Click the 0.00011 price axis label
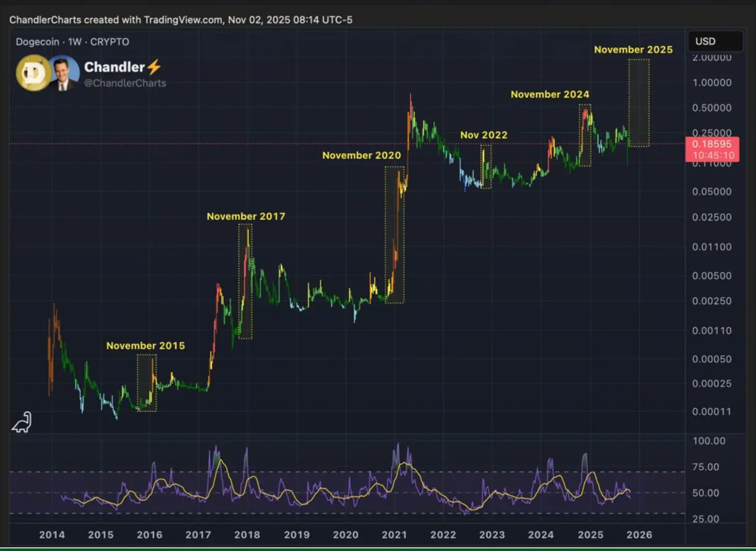The image size is (756, 551). tap(712, 412)
